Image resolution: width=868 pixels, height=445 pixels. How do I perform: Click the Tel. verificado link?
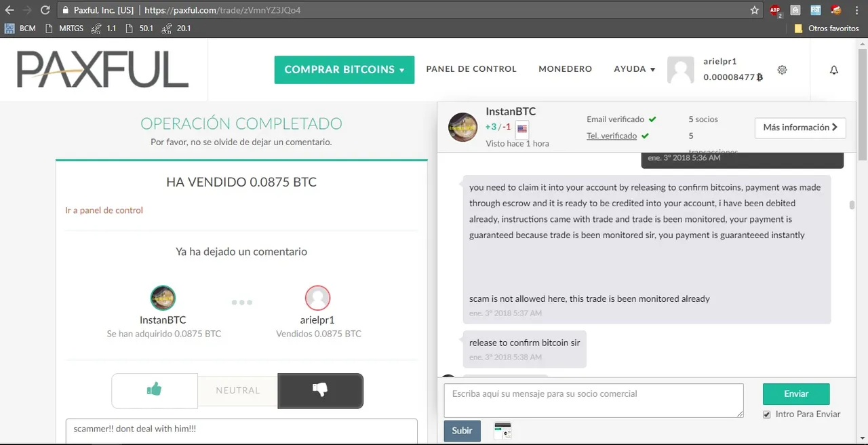[x=612, y=136]
